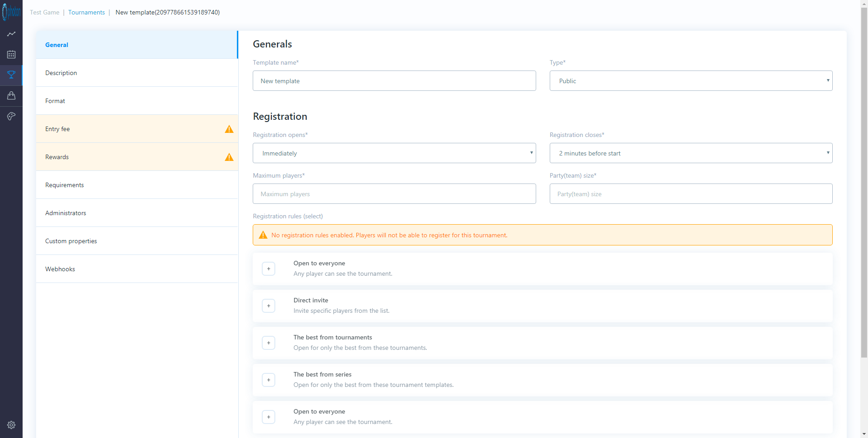Click the calendar icon in left sidebar
868x438 pixels.
click(11, 55)
